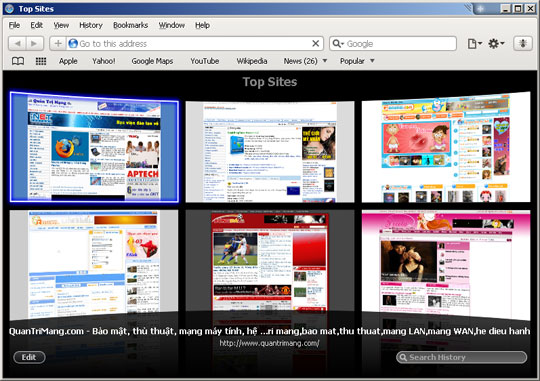Open the Yahoo! bookmark

[104, 61]
